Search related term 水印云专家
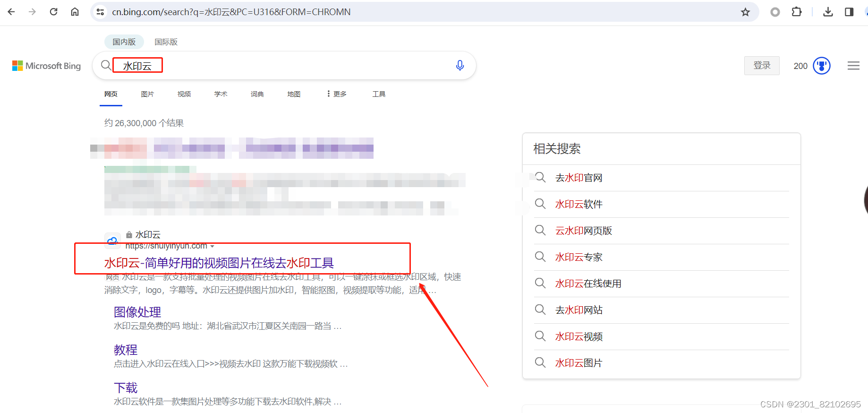868x413 pixels. pos(579,257)
